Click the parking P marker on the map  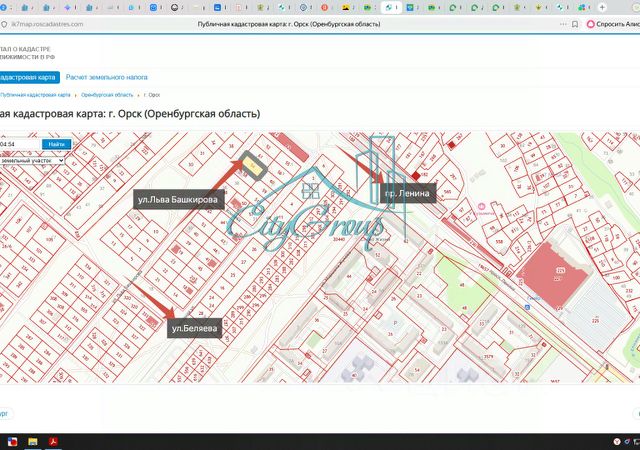click(395, 323)
